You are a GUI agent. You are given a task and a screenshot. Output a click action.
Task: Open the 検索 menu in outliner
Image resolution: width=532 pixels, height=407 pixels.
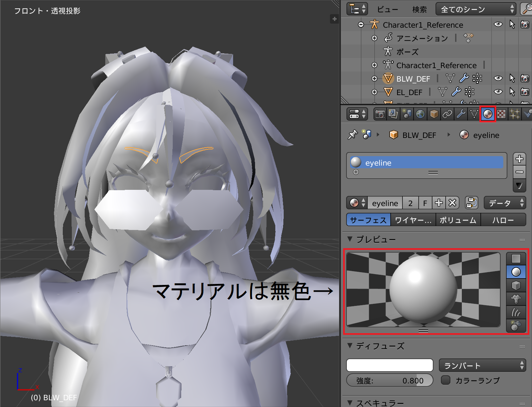click(419, 9)
